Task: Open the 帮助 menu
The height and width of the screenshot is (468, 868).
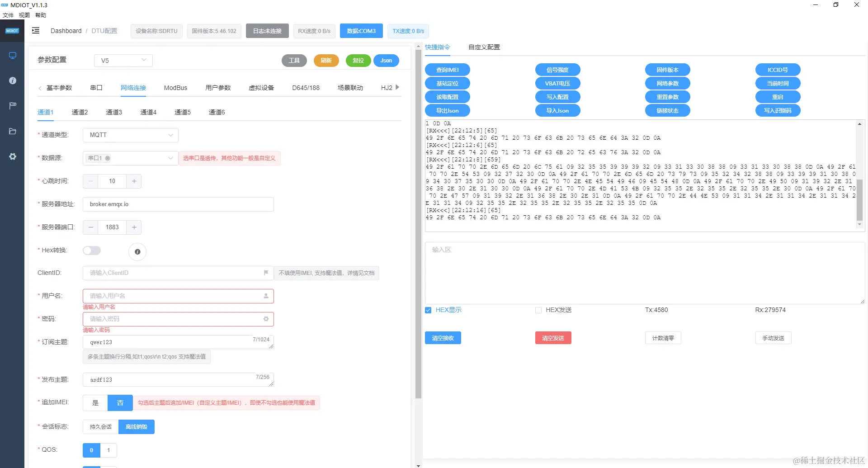Action: [x=41, y=15]
